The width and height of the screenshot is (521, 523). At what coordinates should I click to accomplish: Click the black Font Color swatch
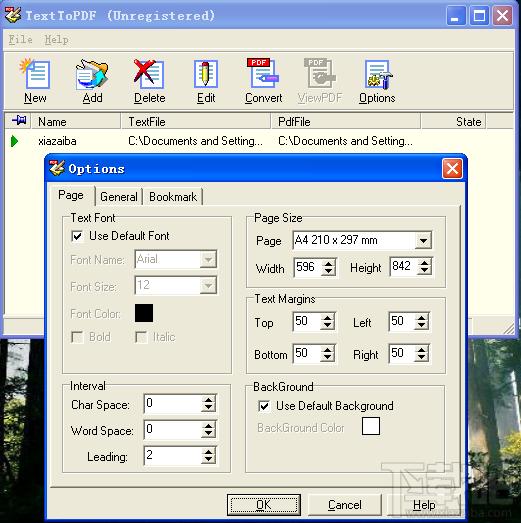(x=144, y=313)
